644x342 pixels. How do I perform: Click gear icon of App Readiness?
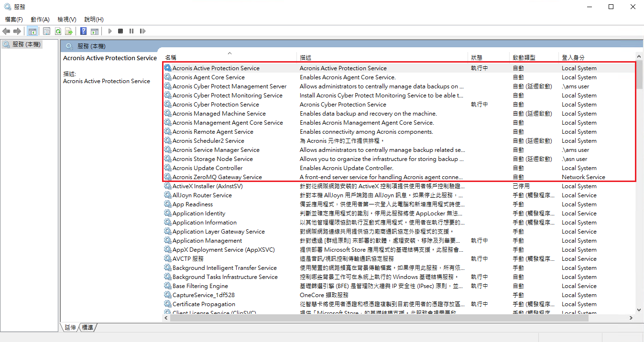pos(168,204)
